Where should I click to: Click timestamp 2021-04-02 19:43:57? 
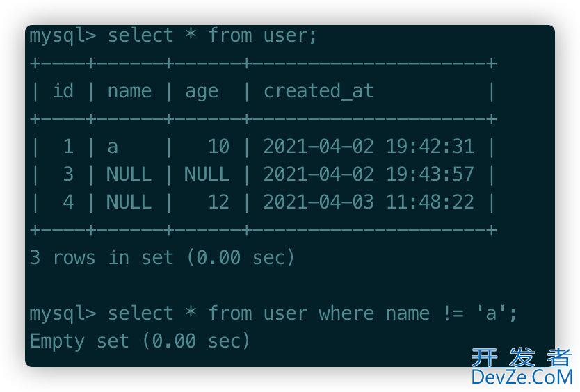coord(369,174)
